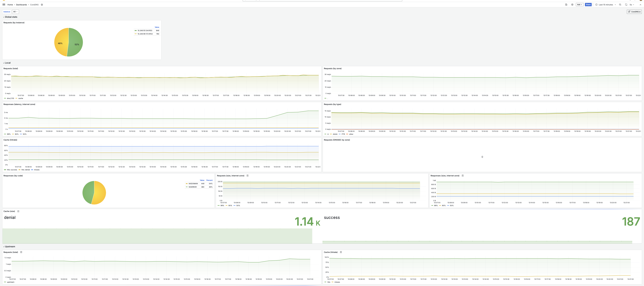
Task: Collapse the Upstream section
Action: pyautogui.click(x=8, y=246)
